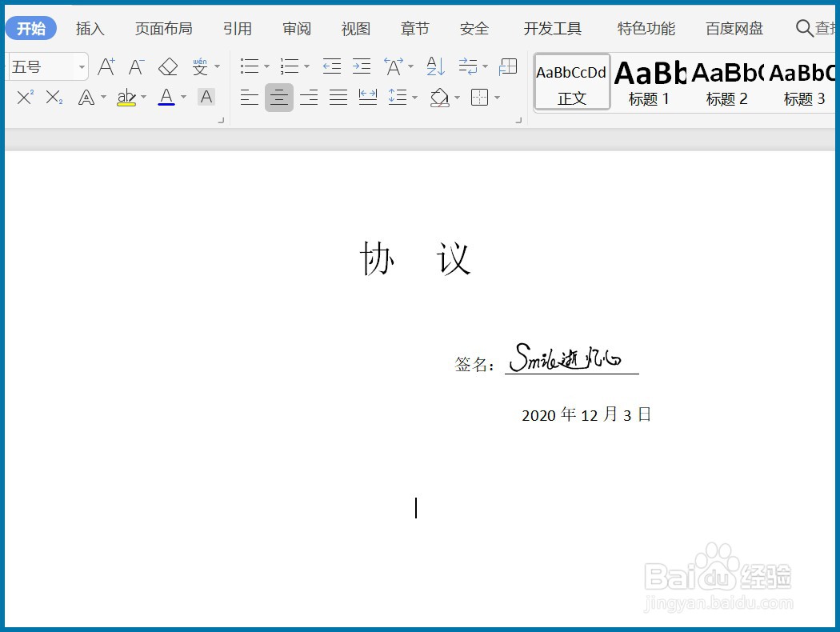Apply the 标题 1 style
Viewport: 840px width, 632px height.
click(649, 82)
